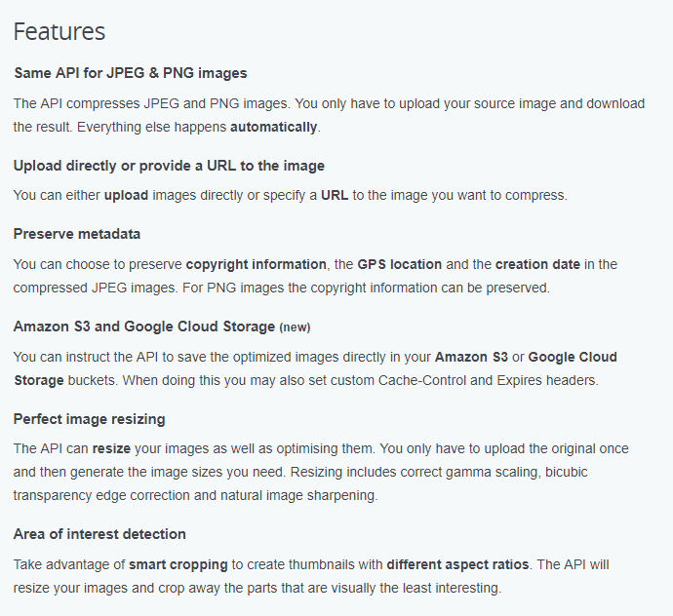
Task: Click bold 'different aspect ratios' text
Action: pos(457,564)
